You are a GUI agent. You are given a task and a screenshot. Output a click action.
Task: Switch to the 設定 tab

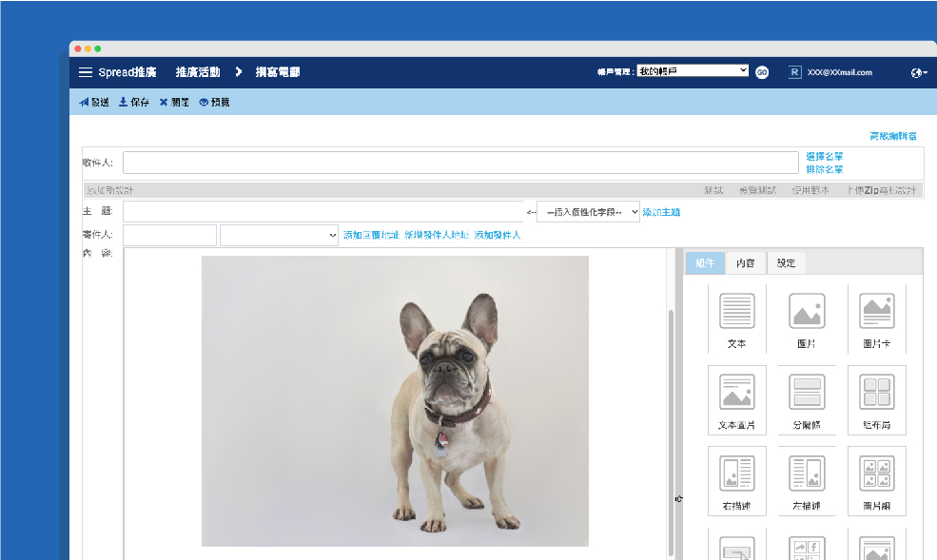tap(786, 263)
